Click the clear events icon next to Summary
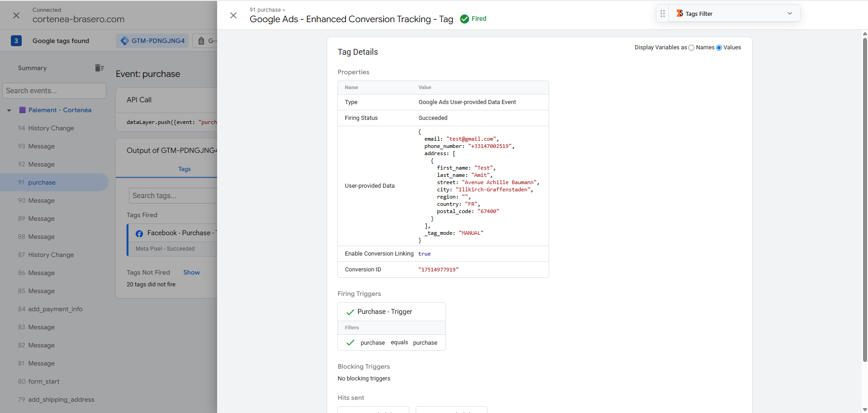Image resolution: width=868 pixels, height=413 pixels. (x=100, y=68)
